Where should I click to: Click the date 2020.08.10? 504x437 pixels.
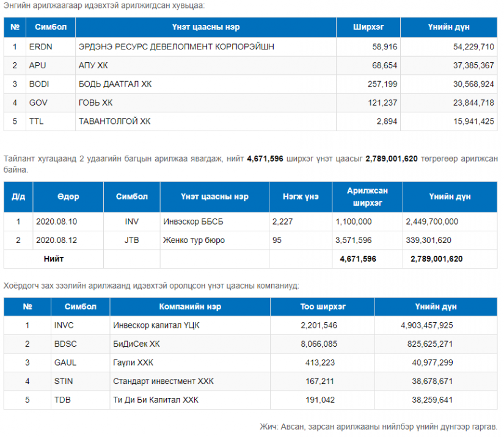pos(57,222)
